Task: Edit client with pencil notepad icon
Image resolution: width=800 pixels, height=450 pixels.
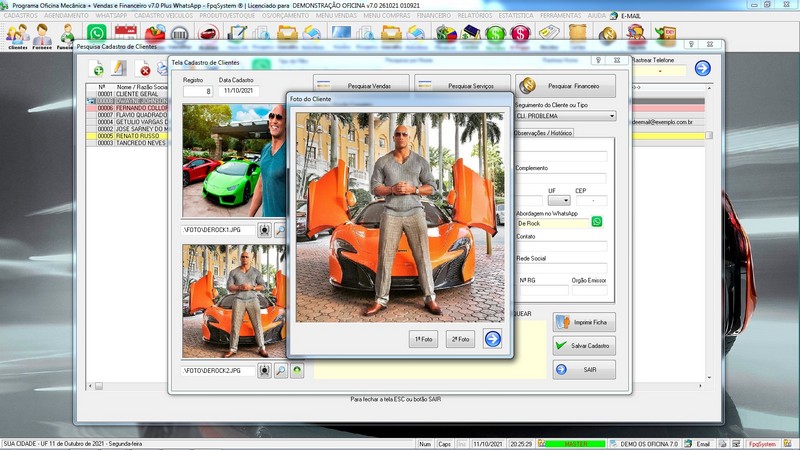Action: pyautogui.click(x=118, y=68)
